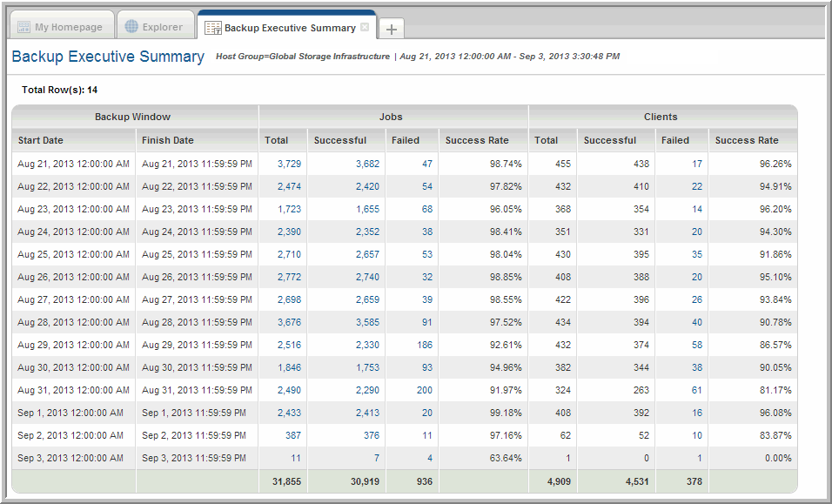Click the 186 failed jobs link for Aug 29
The image size is (832, 504).
[x=424, y=345]
